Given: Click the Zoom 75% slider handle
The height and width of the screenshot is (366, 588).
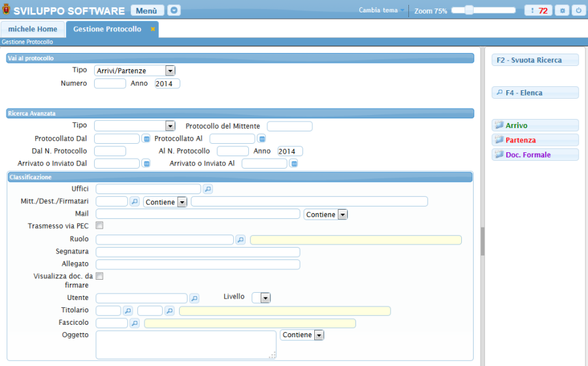Looking at the screenshot, I should coord(468,10).
